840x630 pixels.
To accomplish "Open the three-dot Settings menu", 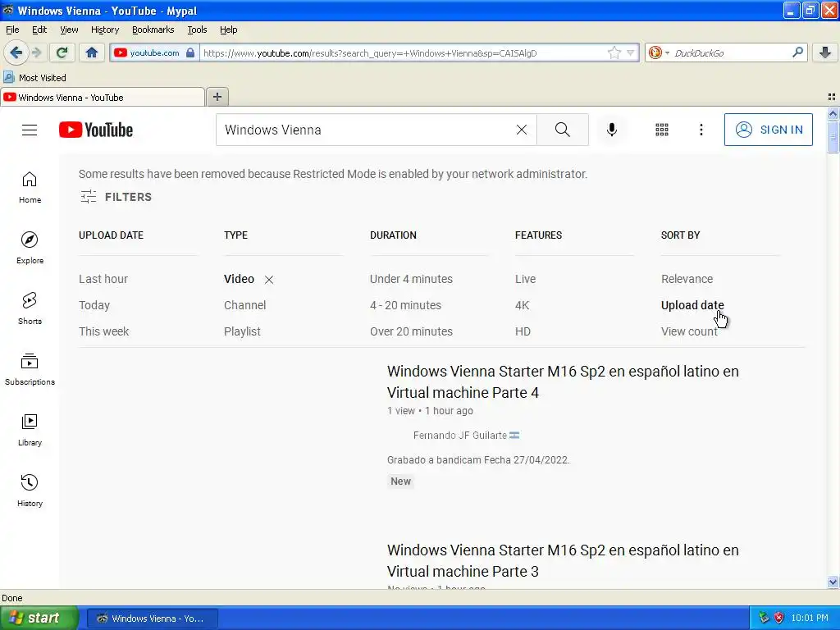I will point(701,130).
